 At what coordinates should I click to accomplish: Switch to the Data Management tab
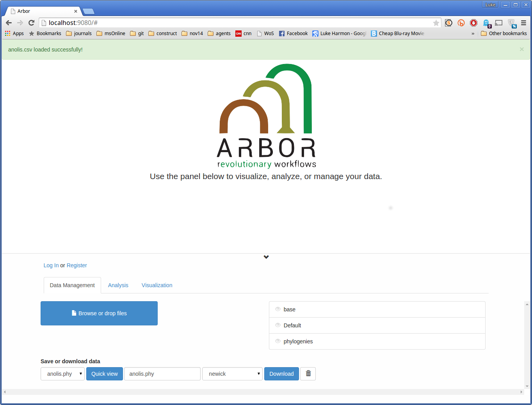72,285
